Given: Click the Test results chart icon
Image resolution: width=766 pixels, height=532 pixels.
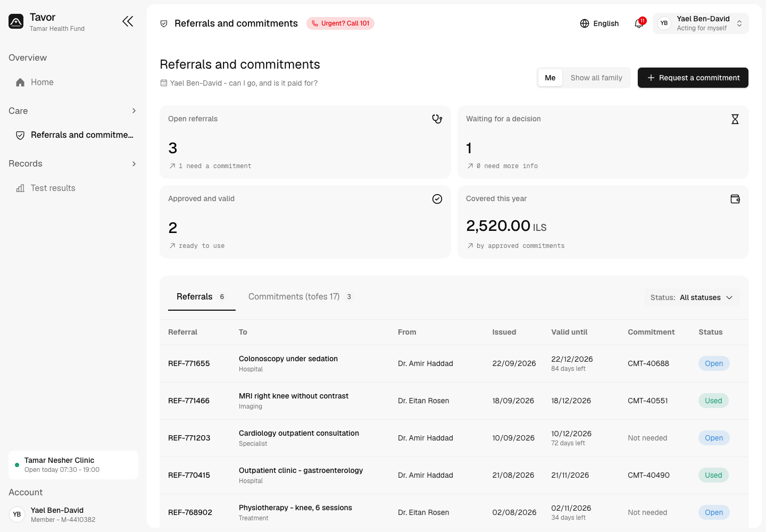Looking at the screenshot, I should pos(20,188).
